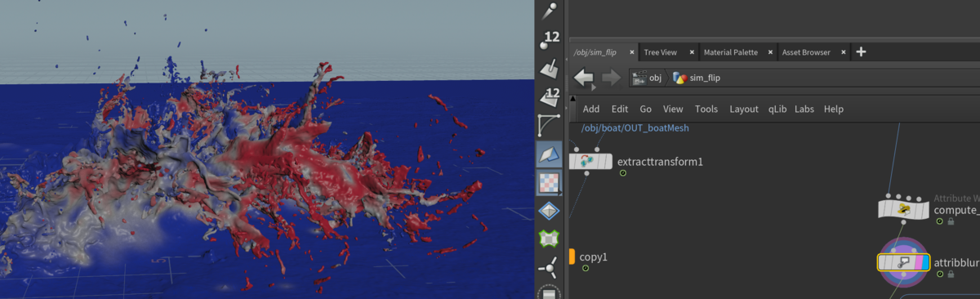Toggle display points in viewport toolbar

click(x=550, y=11)
